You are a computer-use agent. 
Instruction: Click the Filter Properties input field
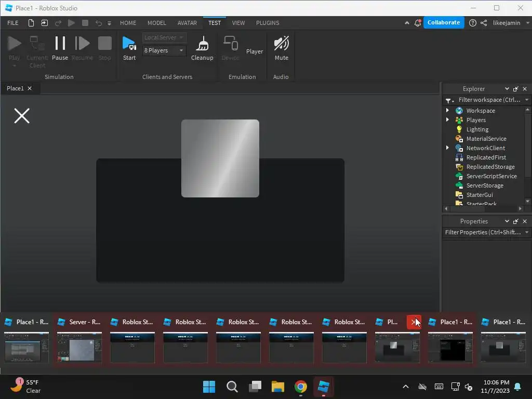click(x=483, y=232)
